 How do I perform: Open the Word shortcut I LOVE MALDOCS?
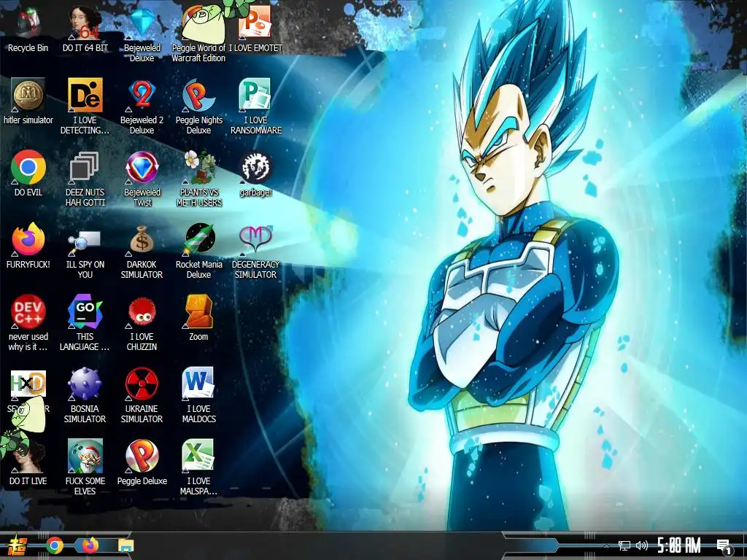[x=198, y=383]
